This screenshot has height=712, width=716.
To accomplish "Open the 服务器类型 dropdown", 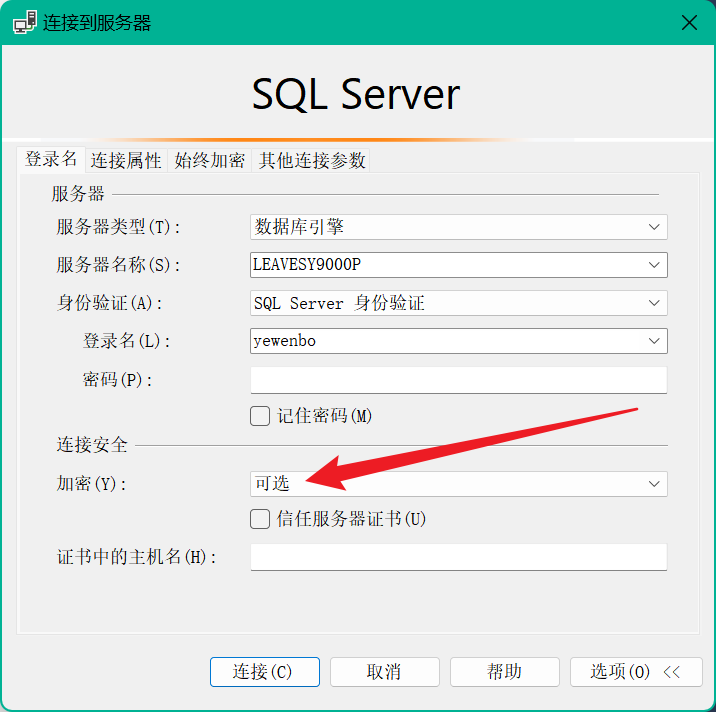I will click(458, 227).
